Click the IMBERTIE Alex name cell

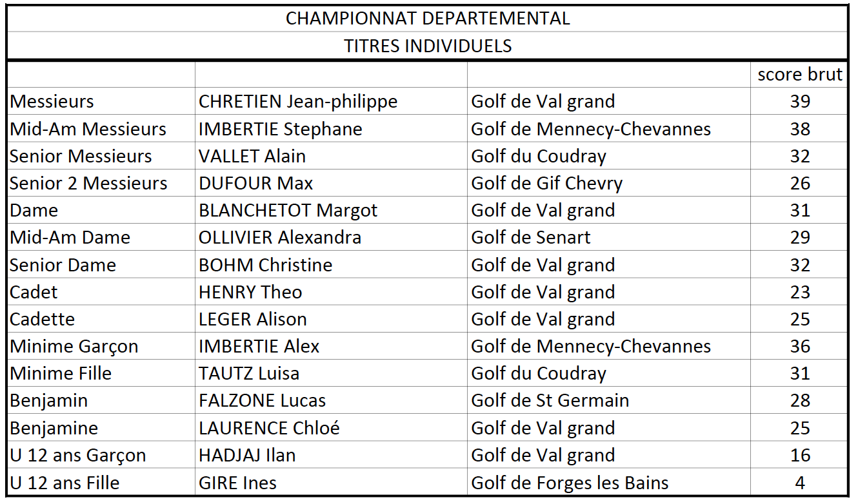tap(259, 347)
